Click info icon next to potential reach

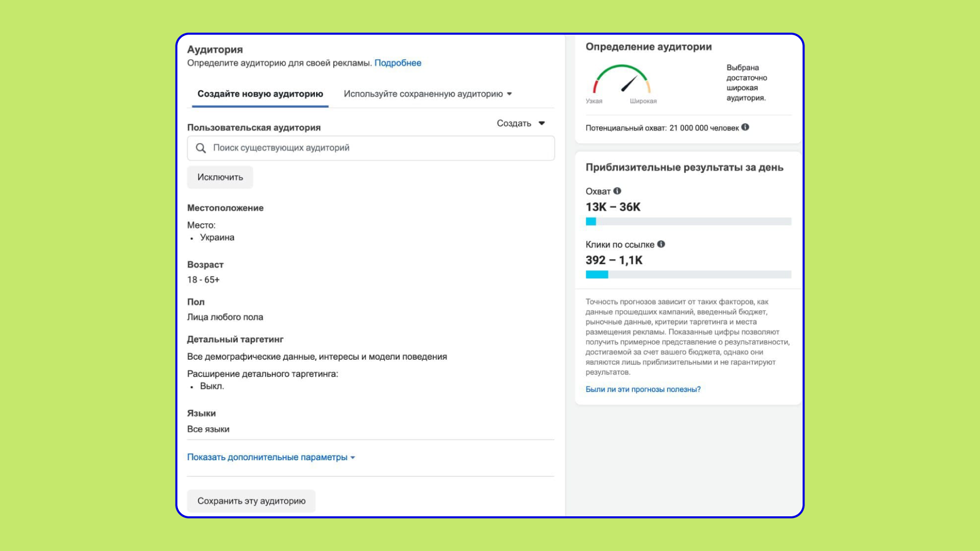coord(745,127)
